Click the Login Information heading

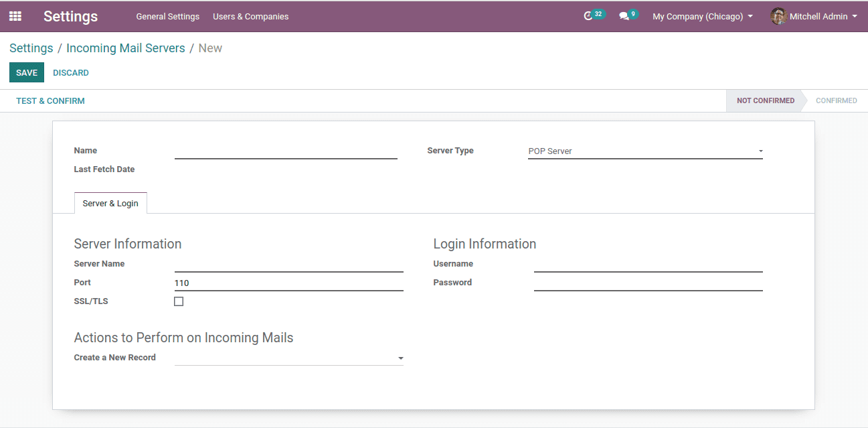pyautogui.click(x=485, y=244)
